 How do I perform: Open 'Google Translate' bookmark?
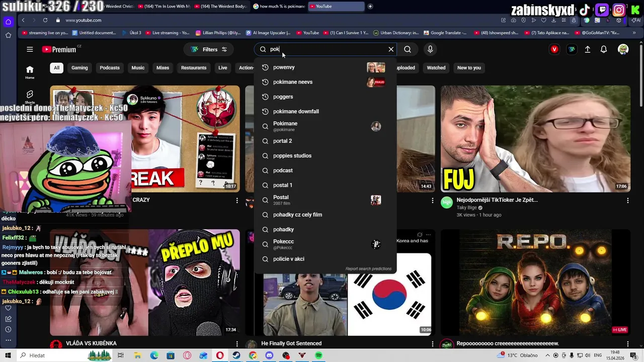coord(445,33)
